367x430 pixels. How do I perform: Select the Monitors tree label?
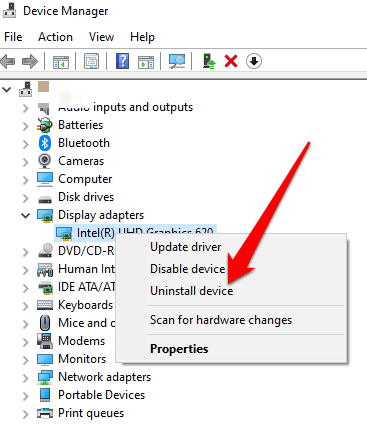pos(82,359)
